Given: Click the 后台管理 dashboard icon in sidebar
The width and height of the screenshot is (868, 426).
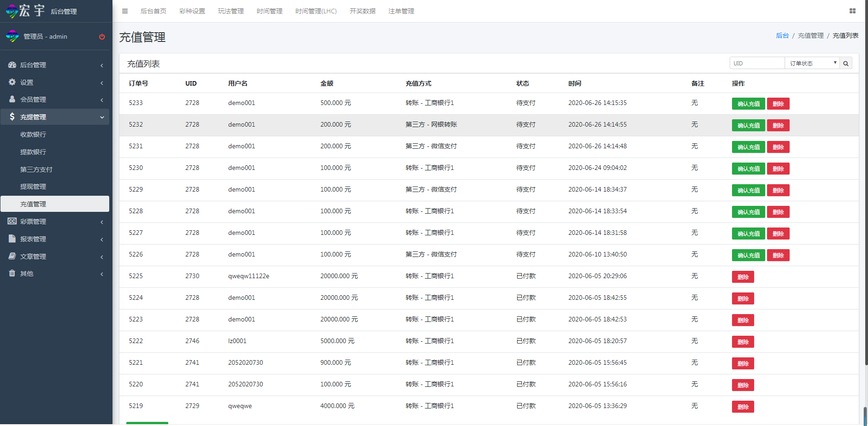Looking at the screenshot, I should (x=12, y=65).
